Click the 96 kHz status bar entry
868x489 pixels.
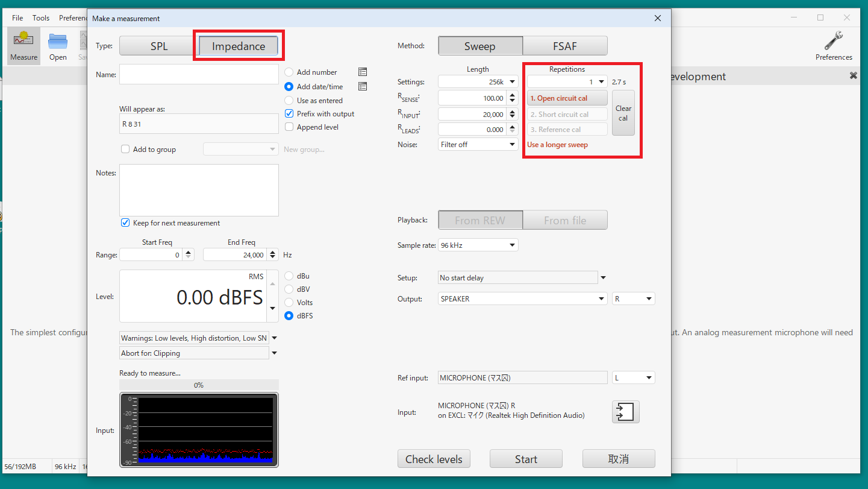click(65, 466)
